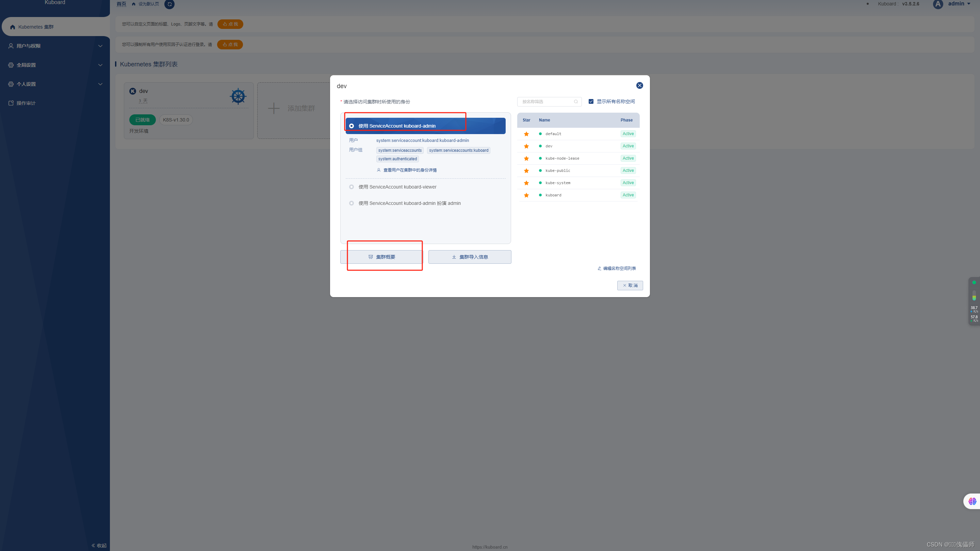Click the helm wheel icon on dev cluster
The image size is (980, 551).
pyautogui.click(x=238, y=96)
